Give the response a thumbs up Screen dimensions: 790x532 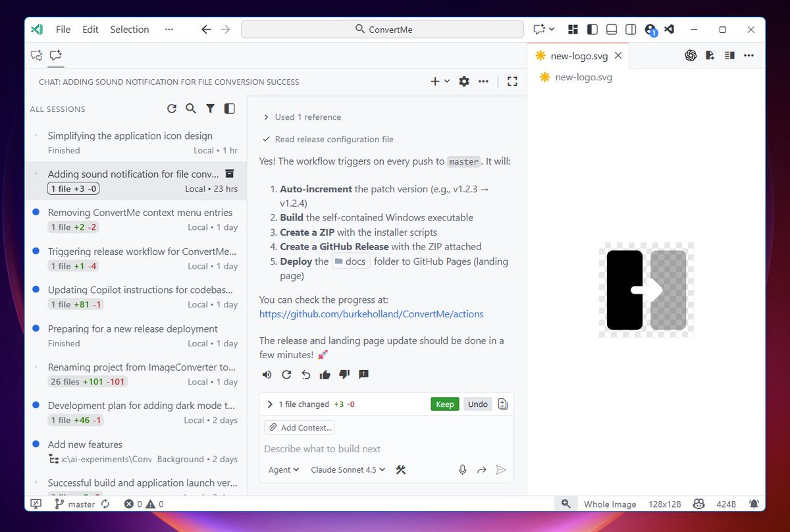pos(324,375)
